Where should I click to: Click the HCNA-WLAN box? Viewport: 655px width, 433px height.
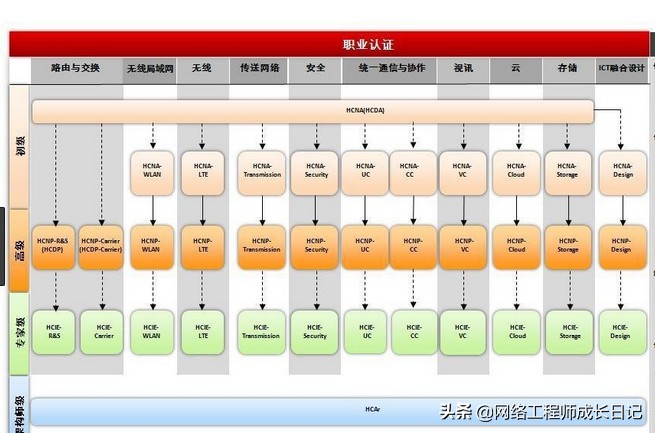pos(152,173)
